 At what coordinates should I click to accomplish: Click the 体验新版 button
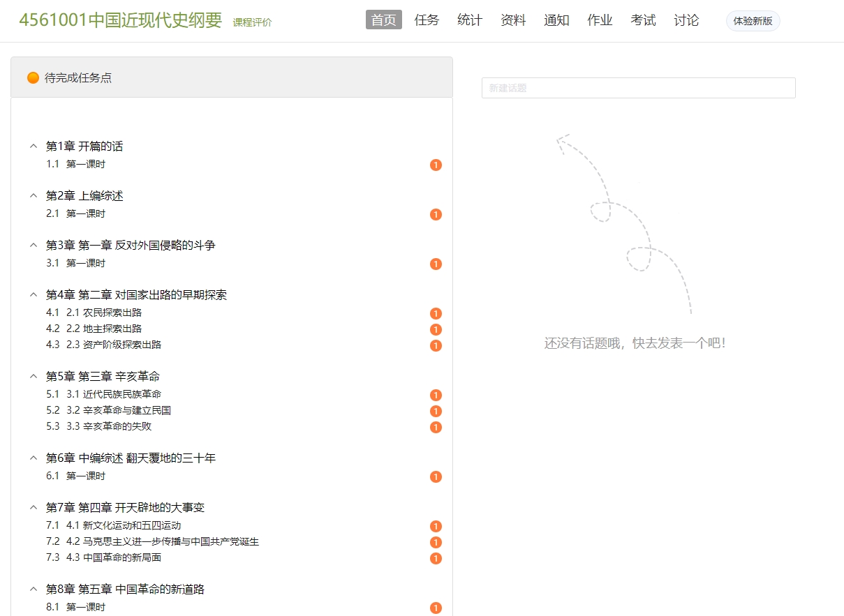753,21
